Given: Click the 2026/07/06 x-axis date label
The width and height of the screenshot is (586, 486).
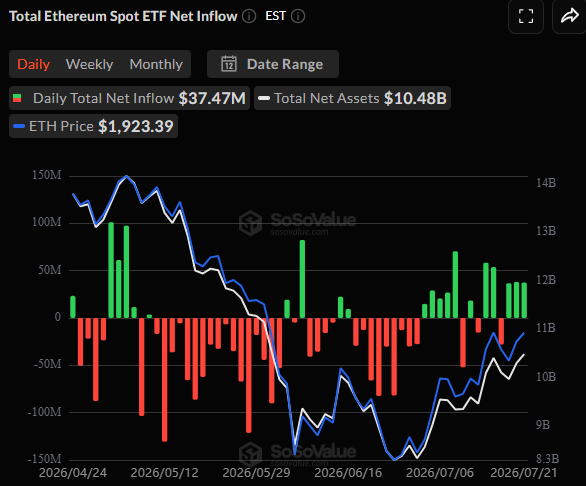Looking at the screenshot, I should pos(440,473).
